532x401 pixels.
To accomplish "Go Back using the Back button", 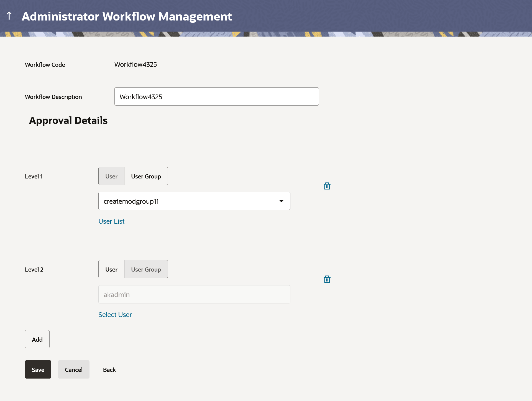I will 109,370.
